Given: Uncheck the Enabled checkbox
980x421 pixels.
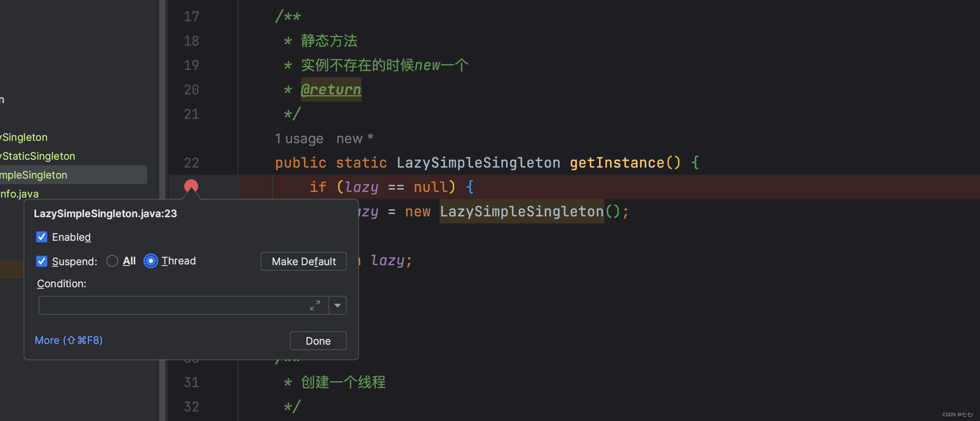Looking at the screenshot, I should pyautogui.click(x=42, y=237).
